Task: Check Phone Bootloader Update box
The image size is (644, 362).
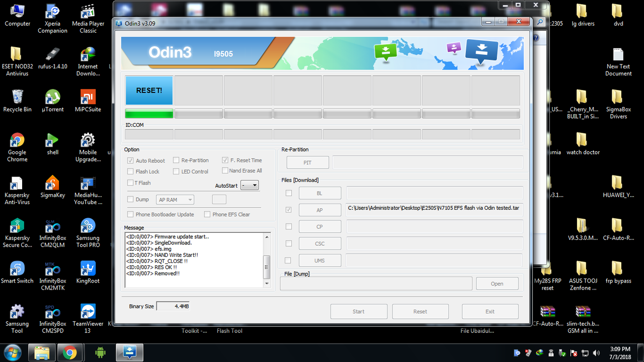Action: pyautogui.click(x=130, y=214)
